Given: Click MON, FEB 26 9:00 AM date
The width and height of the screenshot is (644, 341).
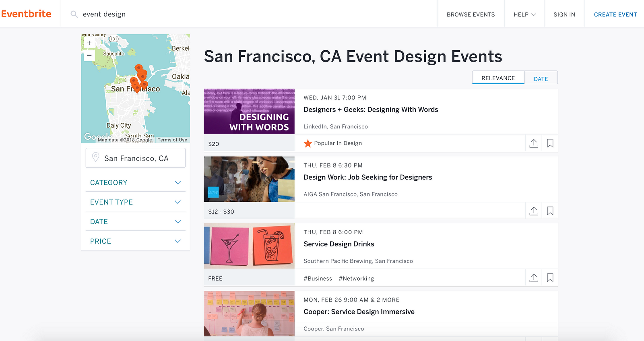Looking at the screenshot, I should point(351,300).
